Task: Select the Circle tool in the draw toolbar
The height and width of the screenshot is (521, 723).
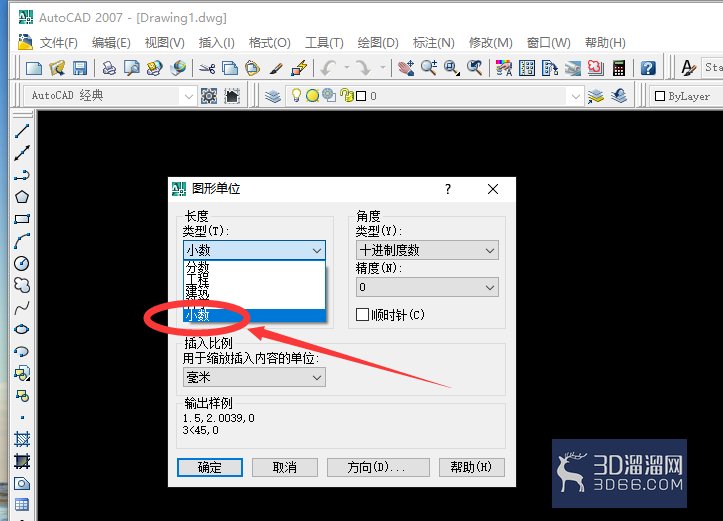Action: [22, 263]
